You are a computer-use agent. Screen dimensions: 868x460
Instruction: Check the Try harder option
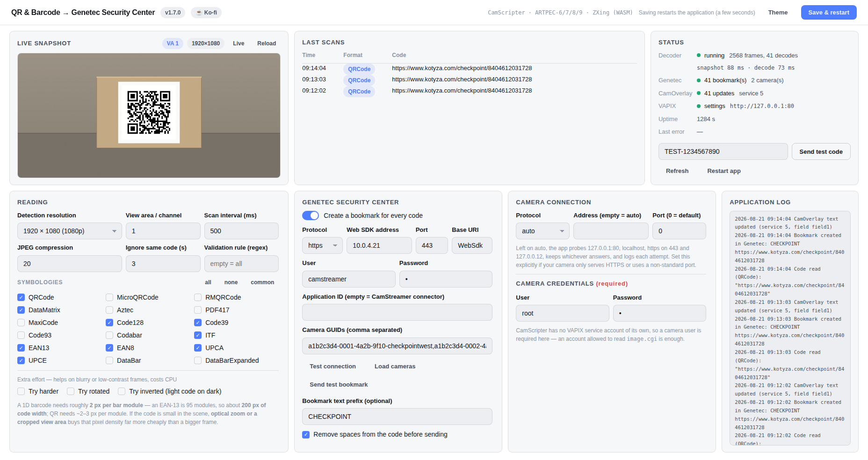(x=21, y=391)
